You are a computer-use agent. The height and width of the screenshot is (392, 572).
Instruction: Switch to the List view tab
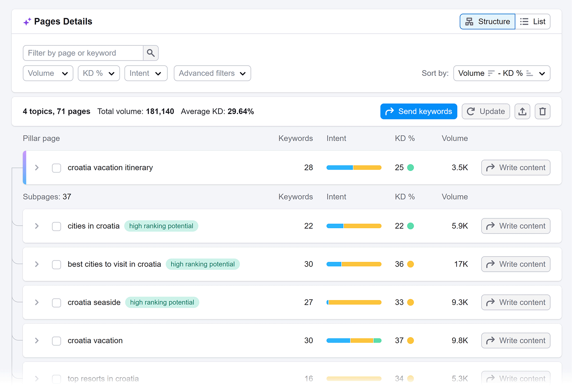coord(533,21)
